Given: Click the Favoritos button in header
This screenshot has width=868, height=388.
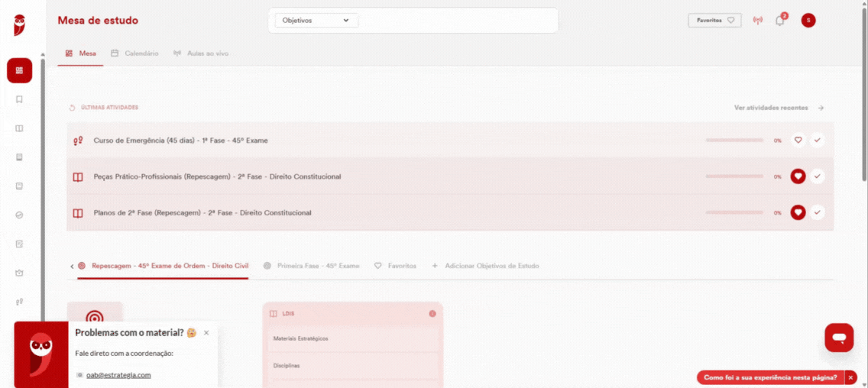Looking at the screenshot, I should [x=714, y=21].
